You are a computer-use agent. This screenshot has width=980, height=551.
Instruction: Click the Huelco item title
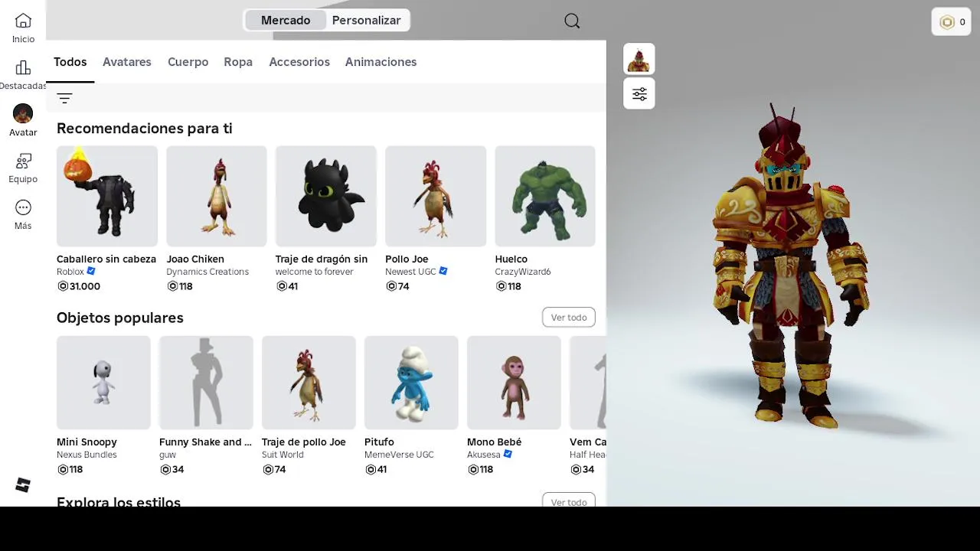coord(511,259)
